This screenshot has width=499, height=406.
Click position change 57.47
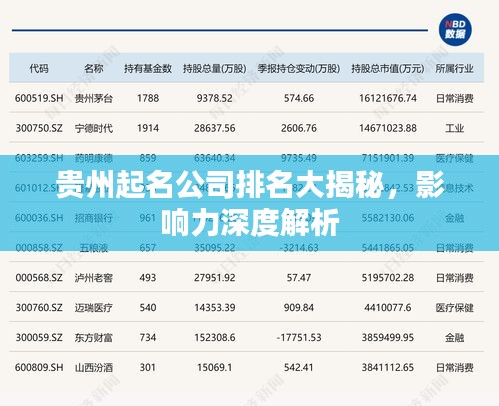[x=299, y=278]
